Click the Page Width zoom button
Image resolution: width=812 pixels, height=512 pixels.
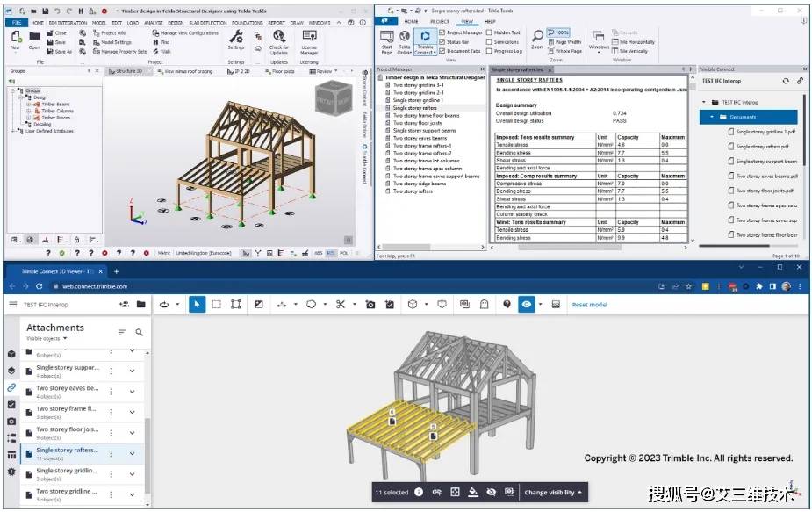(564, 42)
